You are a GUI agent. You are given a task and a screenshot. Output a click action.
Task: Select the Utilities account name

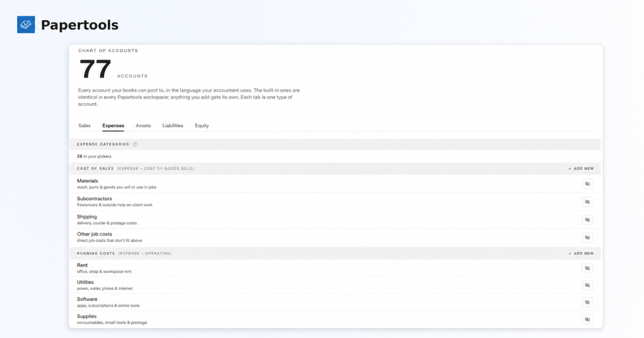pyautogui.click(x=85, y=282)
